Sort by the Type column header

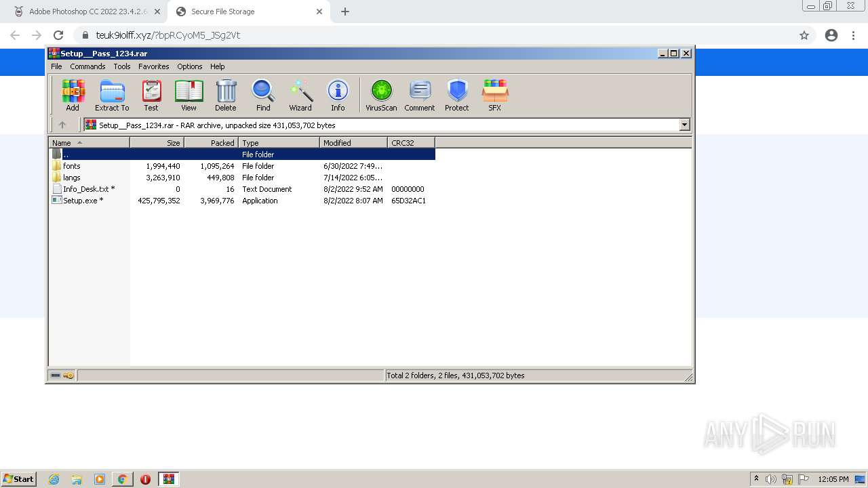click(279, 143)
